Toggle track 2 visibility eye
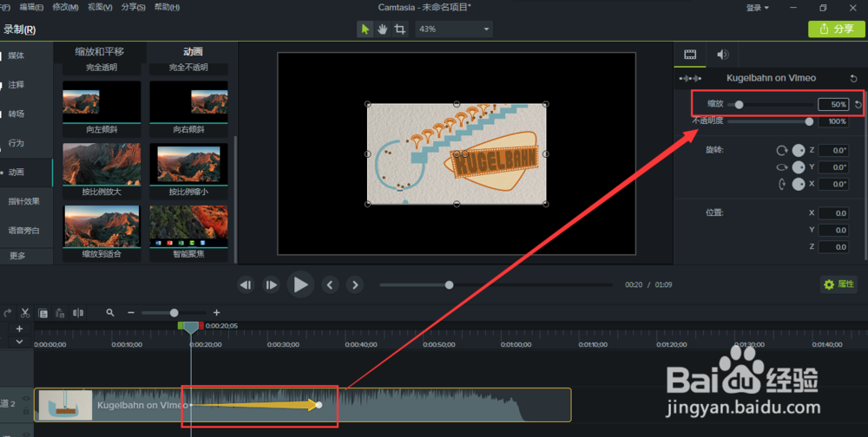The image size is (868, 437). [26, 398]
